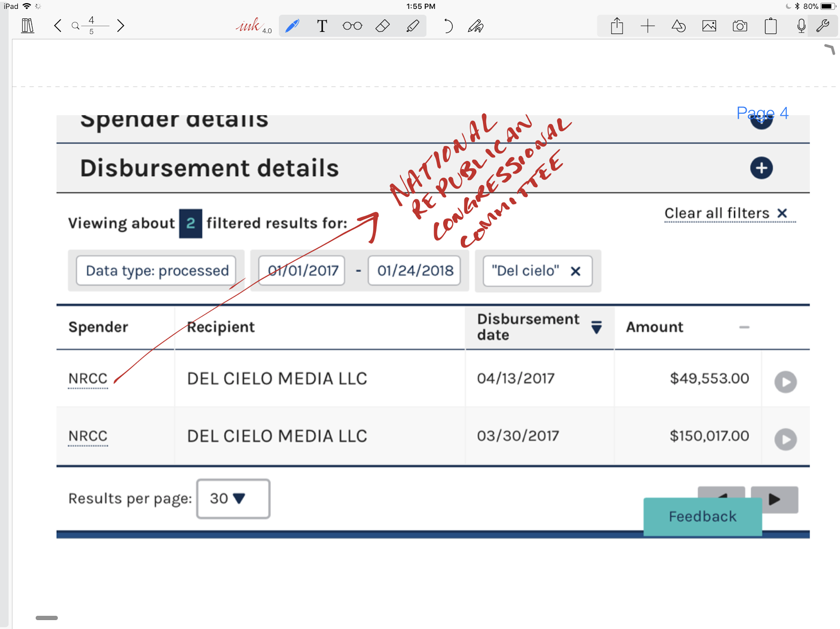
Task: Open details arrow for $150,017.00 row
Action: click(x=785, y=439)
